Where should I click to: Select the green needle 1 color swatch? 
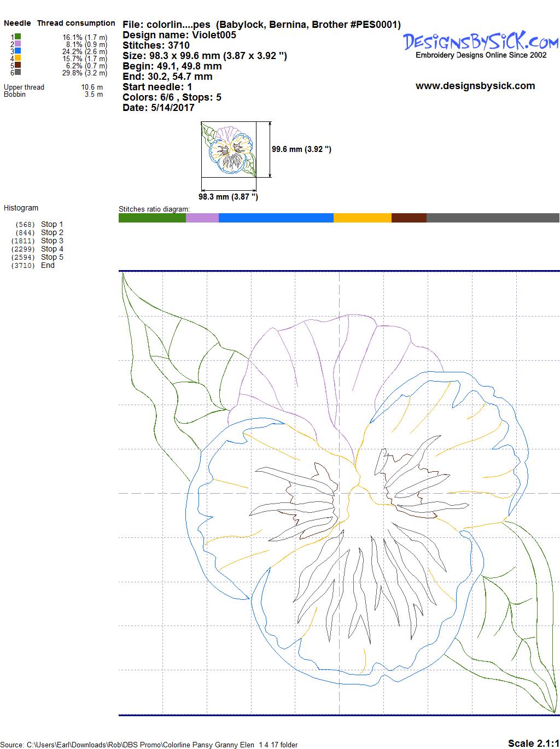[x=18, y=37]
